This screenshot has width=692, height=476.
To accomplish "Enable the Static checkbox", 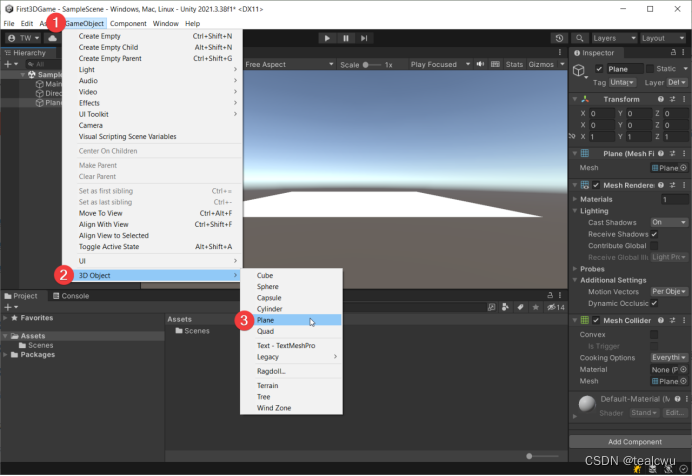I will click(x=650, y=69).
